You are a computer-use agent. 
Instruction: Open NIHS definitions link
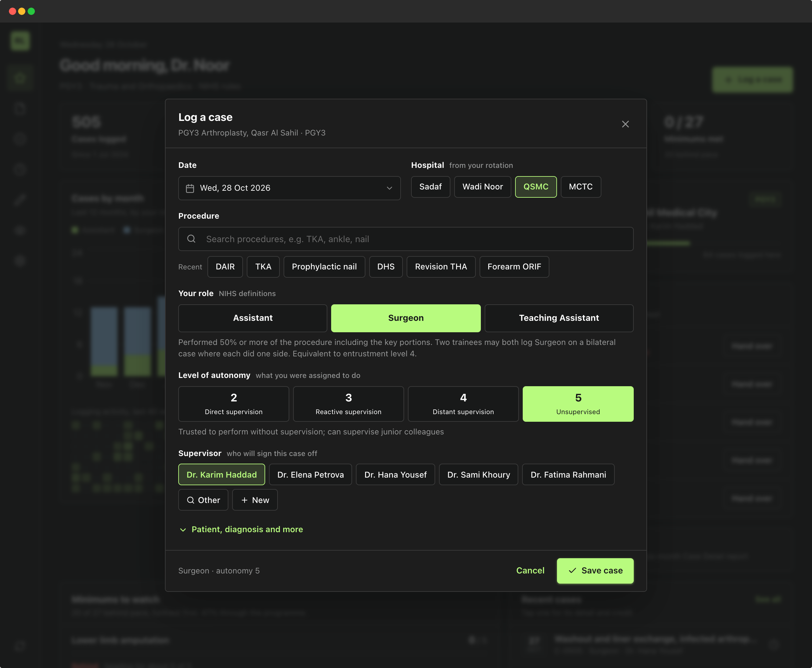pyautogui.click(x=247, y=293)
